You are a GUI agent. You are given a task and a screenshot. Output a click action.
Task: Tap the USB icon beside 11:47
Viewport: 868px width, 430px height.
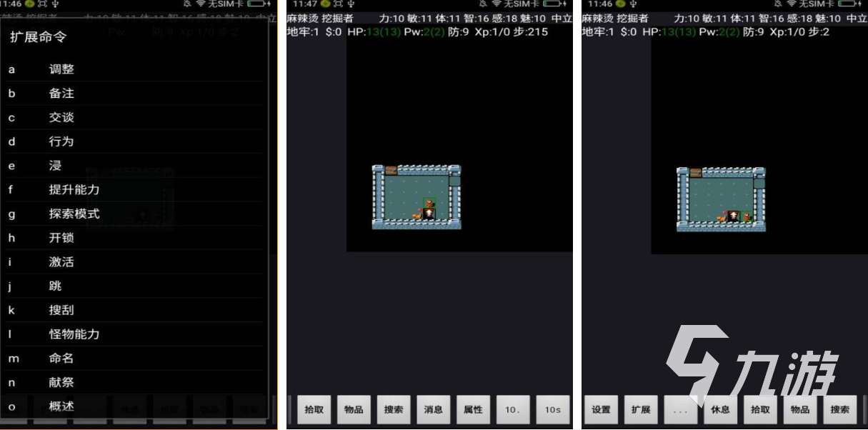351,4
